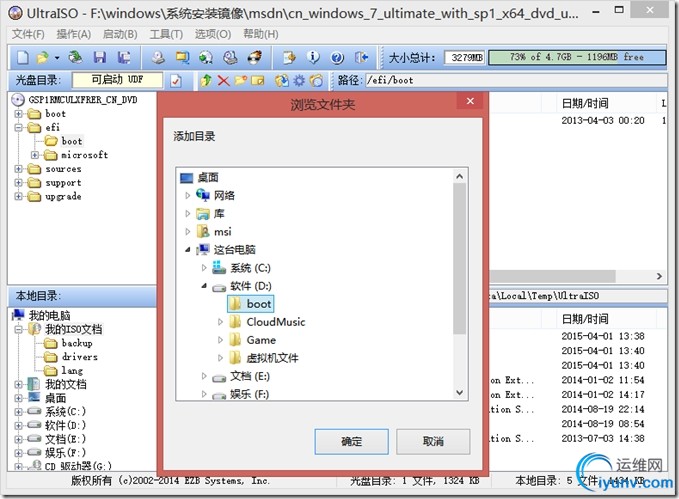Click the 73% of 4.7GB capacity bar

pos(577,57)
